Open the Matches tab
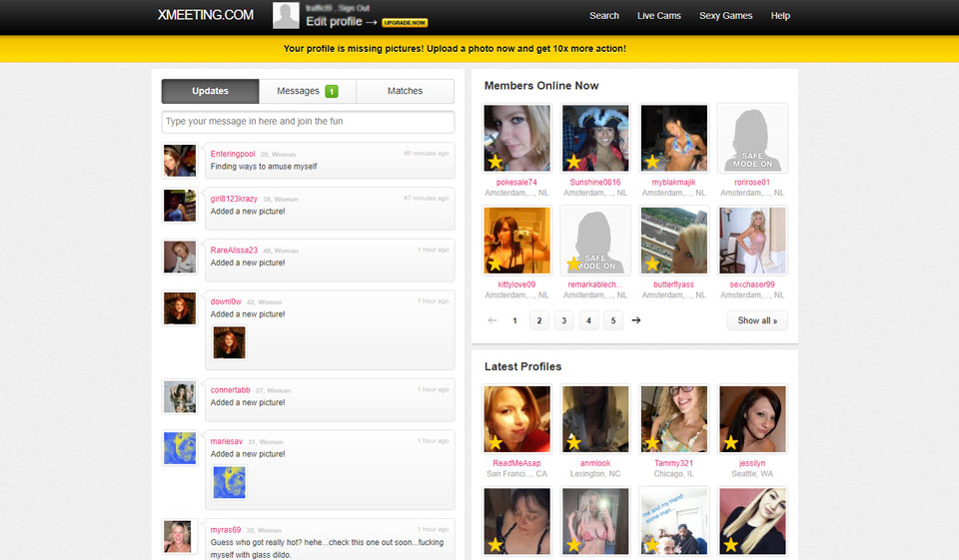This screenshot has width=959, height=560. [405, 91]
